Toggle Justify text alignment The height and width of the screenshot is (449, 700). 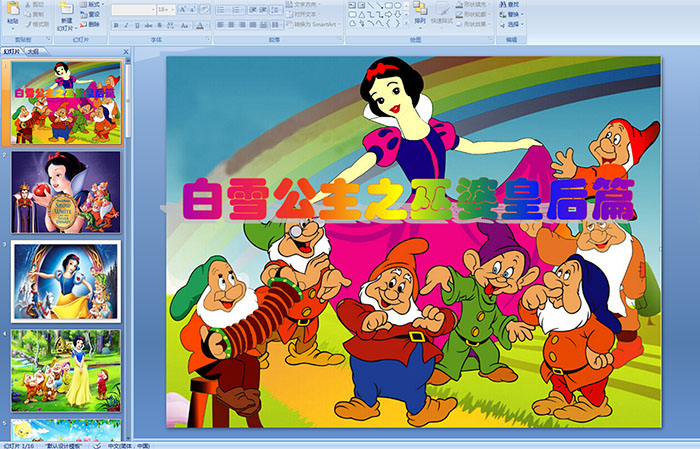coord(253,25)
